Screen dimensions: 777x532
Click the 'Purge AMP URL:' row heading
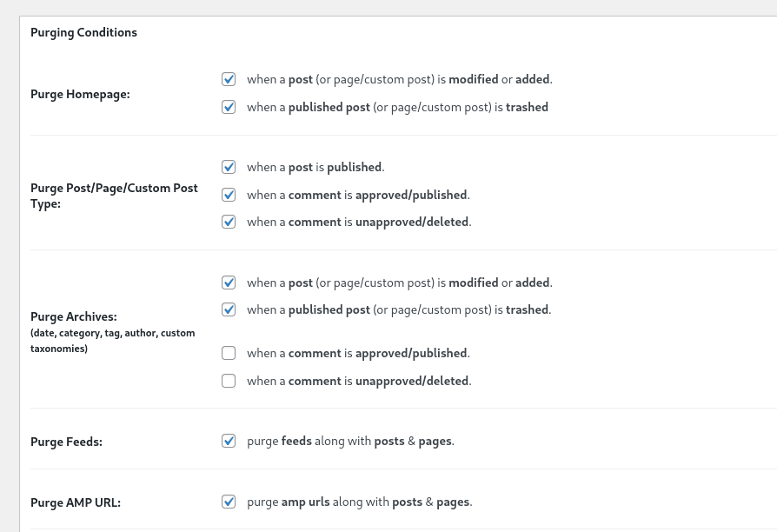coord(76,502)
